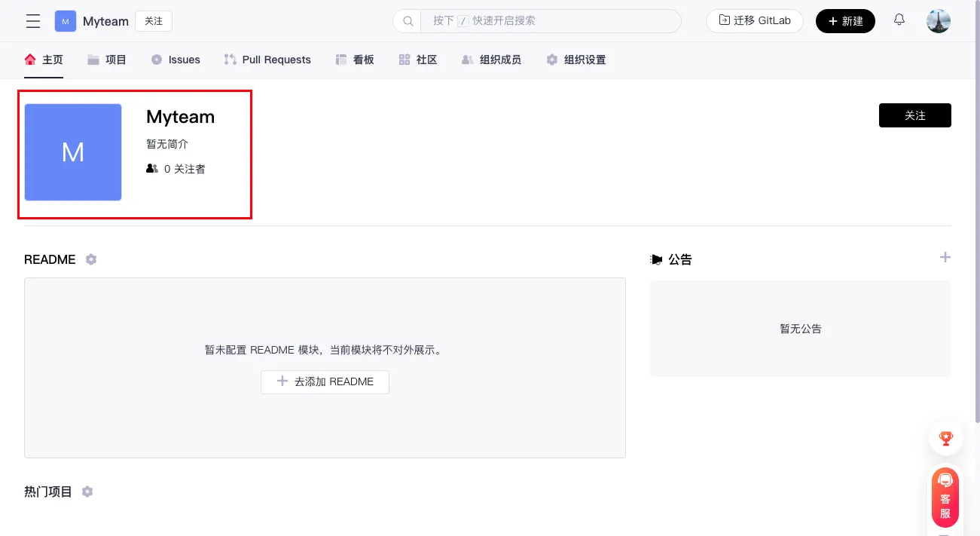Focus the quick search input field
This screenshot has height=536, width=980.
coord(550,21)
